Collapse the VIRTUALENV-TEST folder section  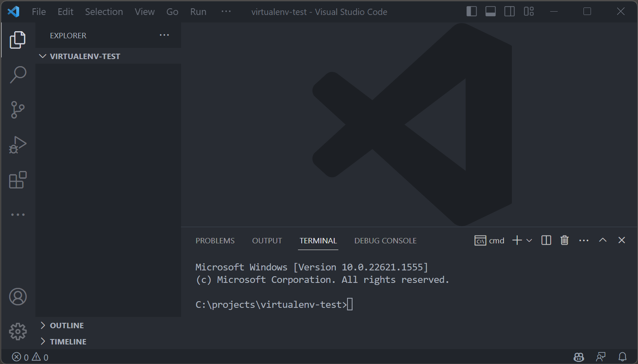[84, 56]
